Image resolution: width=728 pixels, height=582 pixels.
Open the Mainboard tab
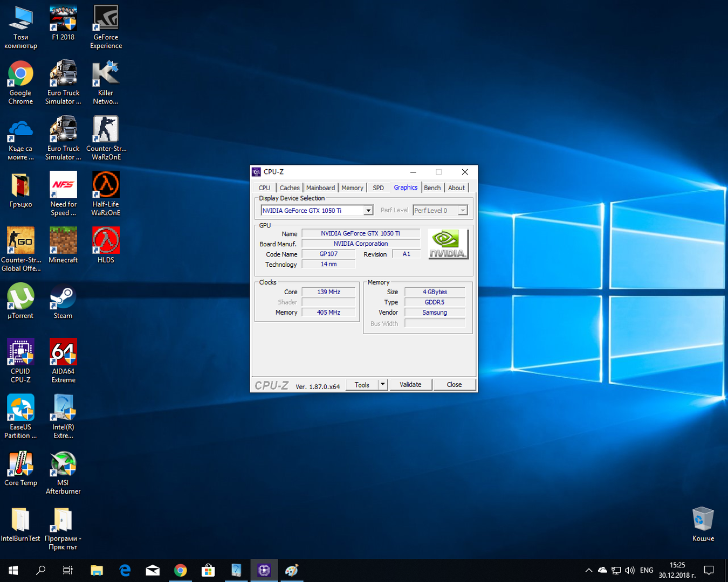click(x=320, y=188)
